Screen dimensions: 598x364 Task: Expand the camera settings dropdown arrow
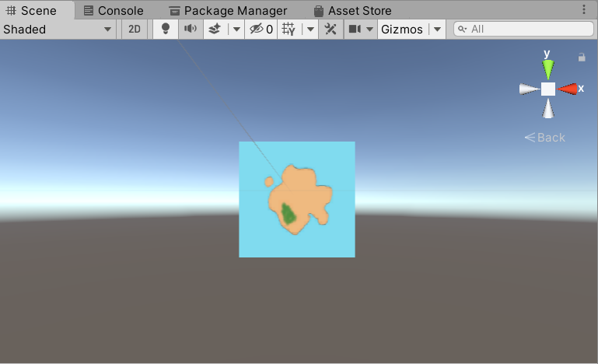(369, 30)
